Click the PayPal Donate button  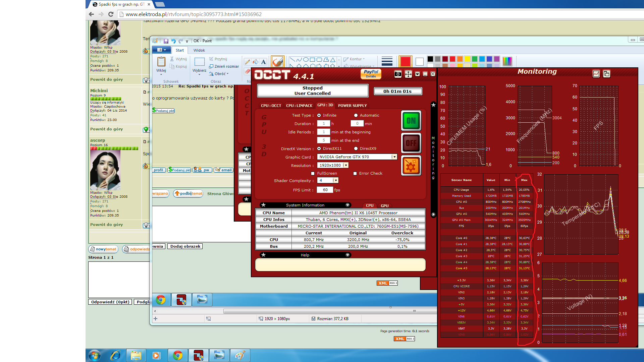[371, 74]
